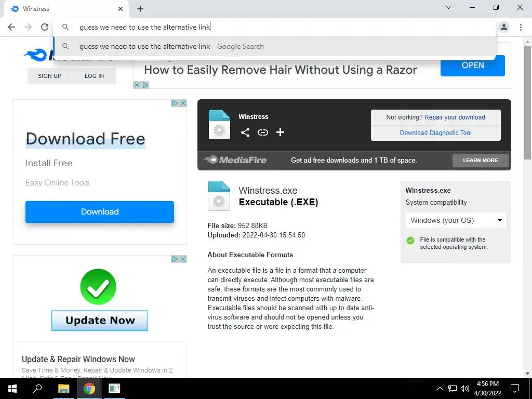Click the blue Download ad button
532x399 pixels.
pos(100,212)
